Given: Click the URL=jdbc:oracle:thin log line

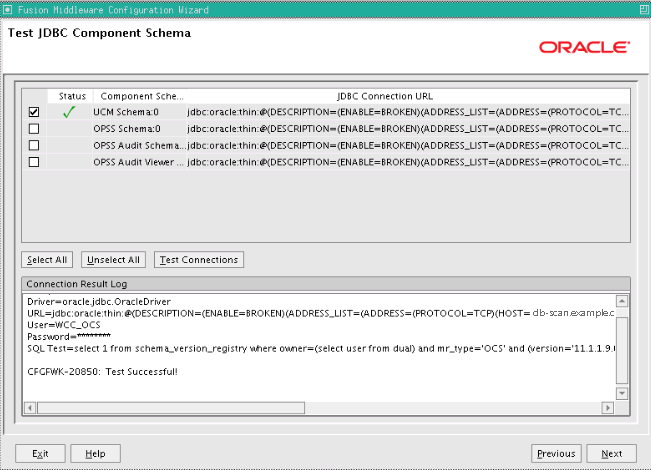Looking at the screenshot, I should tap(321, 313).
